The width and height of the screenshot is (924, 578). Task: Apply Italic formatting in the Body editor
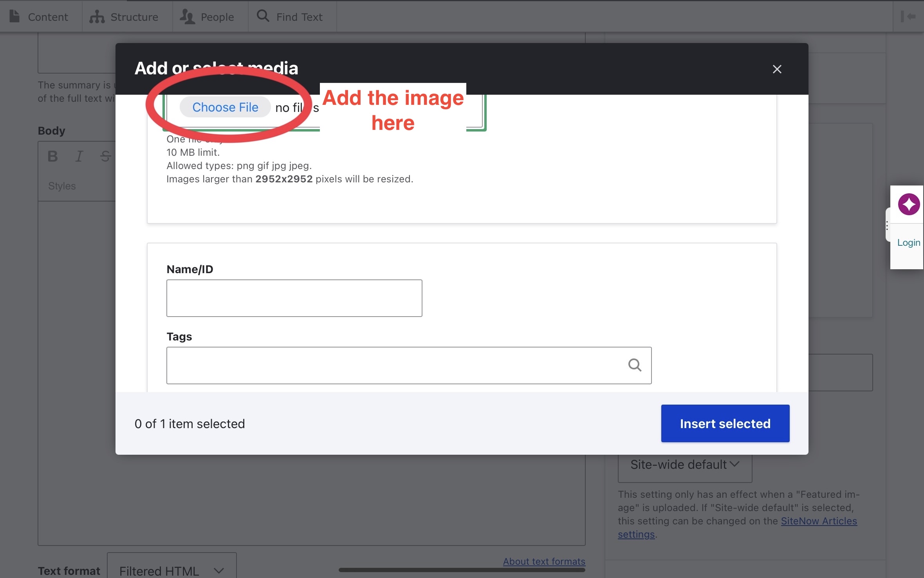coord(78,156)
